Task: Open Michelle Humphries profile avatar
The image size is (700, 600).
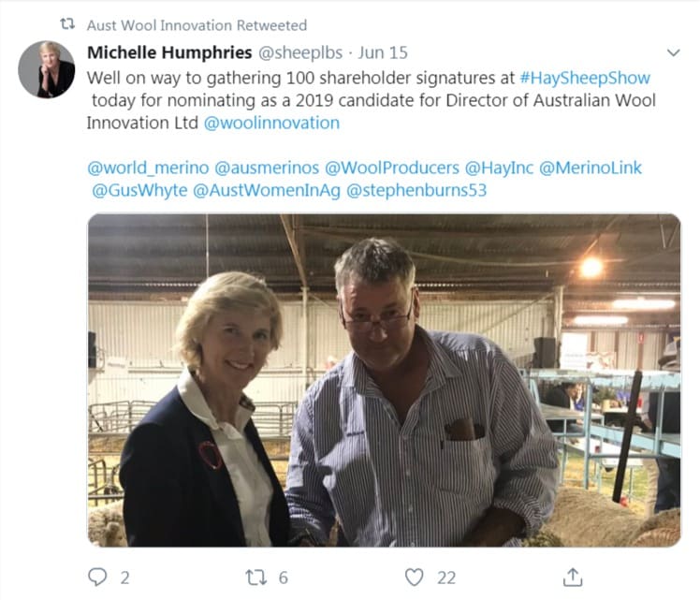Action: coord(47,69)
